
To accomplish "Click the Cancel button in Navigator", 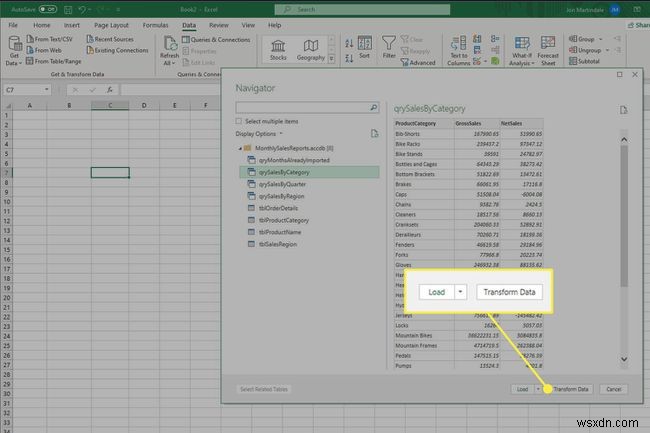I will pyautogui.click(x=613, y=388).
